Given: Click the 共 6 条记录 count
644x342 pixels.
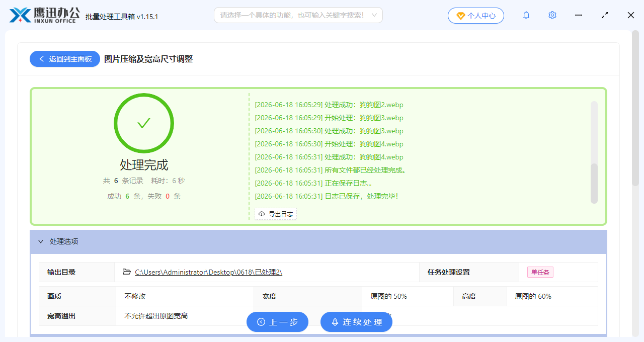Looking at the screenshot, I should (x=123, y=181).
